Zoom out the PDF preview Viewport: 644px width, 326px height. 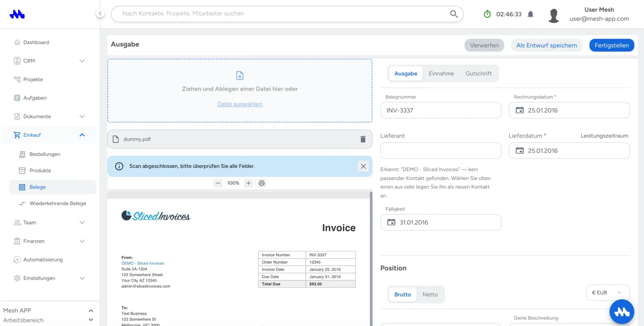(218, 183)
